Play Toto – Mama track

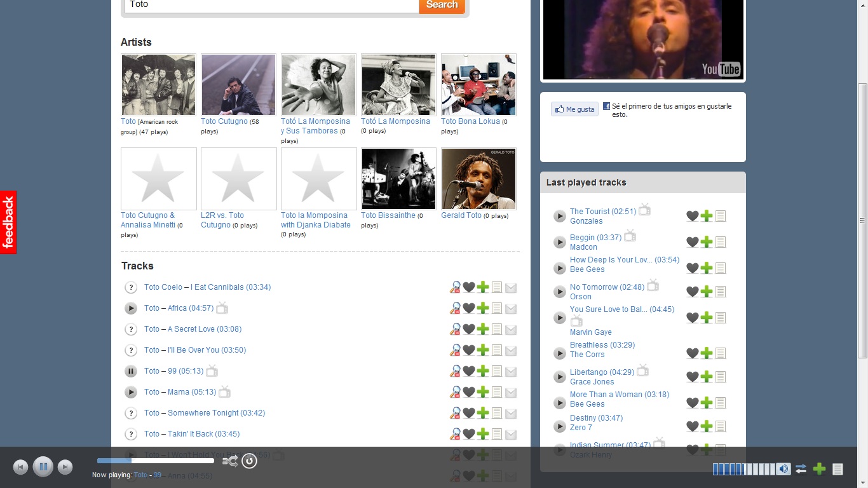click(131, 392)
